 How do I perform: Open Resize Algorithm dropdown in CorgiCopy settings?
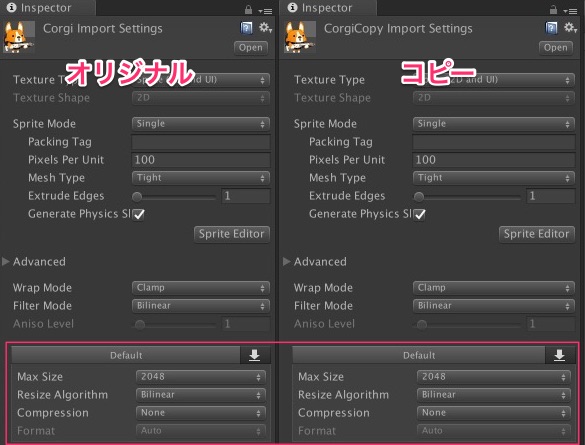click(494, 395)
